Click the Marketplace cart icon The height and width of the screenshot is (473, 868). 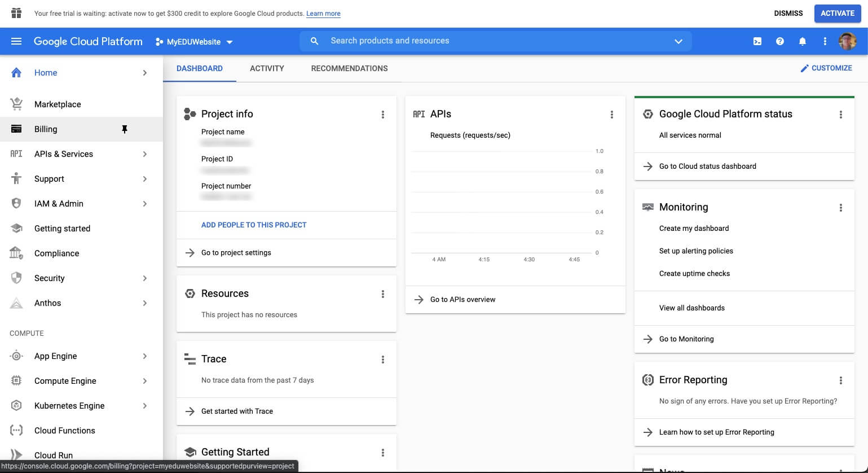16,104
